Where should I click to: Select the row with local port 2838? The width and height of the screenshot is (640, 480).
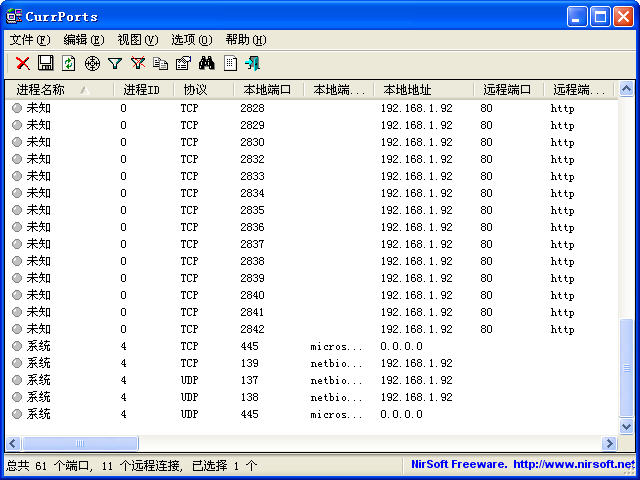tap(311, 261)
